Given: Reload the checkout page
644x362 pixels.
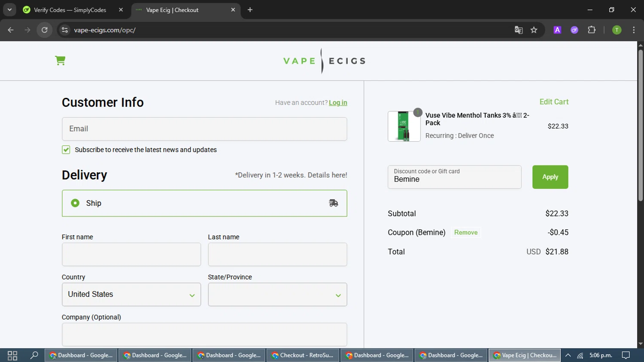Looking at the screenshot, I should pos(45,30).
